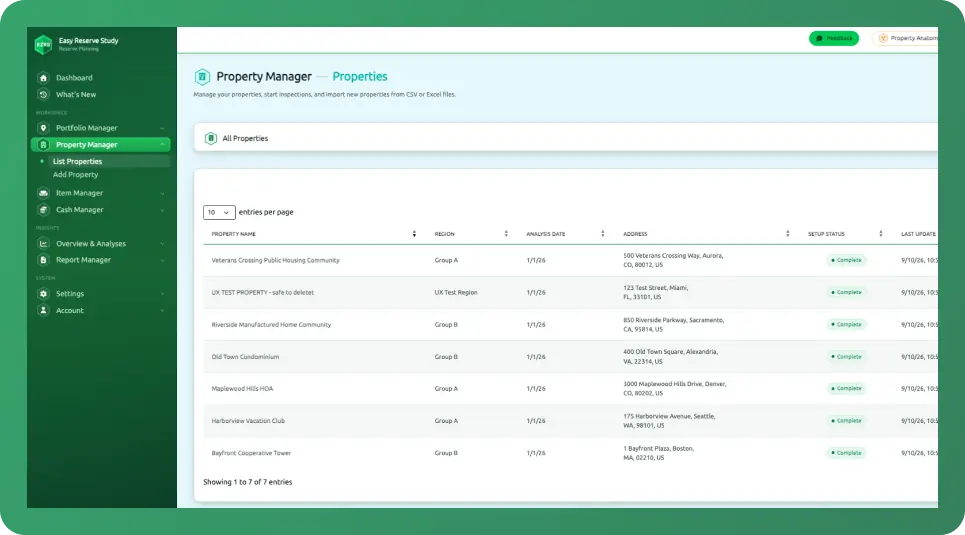Expand the Settings chevron

pyautogui.click(x=162, y=294)
